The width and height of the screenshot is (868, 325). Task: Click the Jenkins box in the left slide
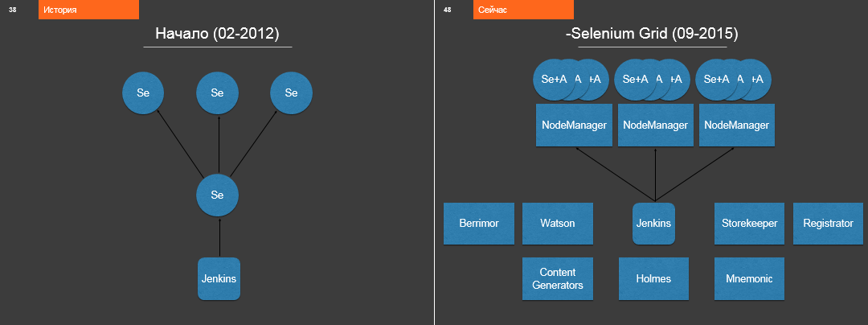[219, 279]
